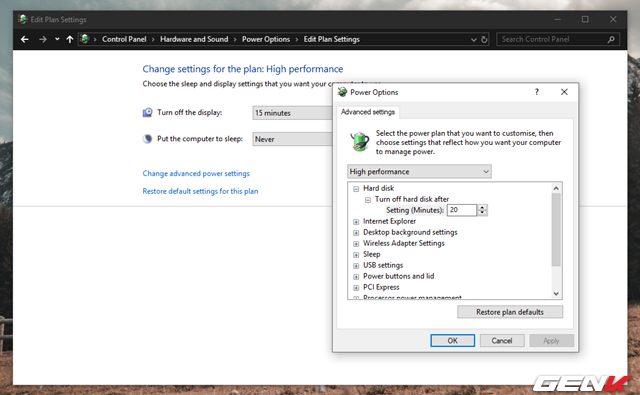Click the Edit Plan Settings title bar icon
The width and height of the screenshot is (640, 395).
pyautogui.click(x=22, y=19)
